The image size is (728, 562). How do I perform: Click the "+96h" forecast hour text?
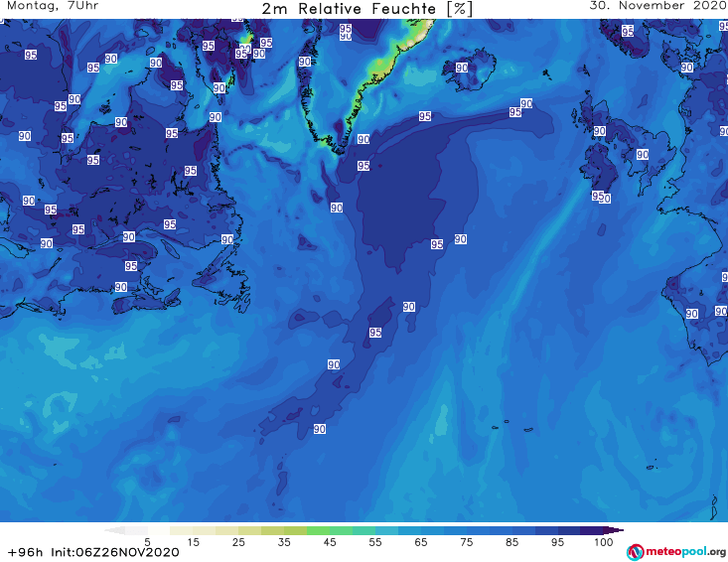pos(25,552)
